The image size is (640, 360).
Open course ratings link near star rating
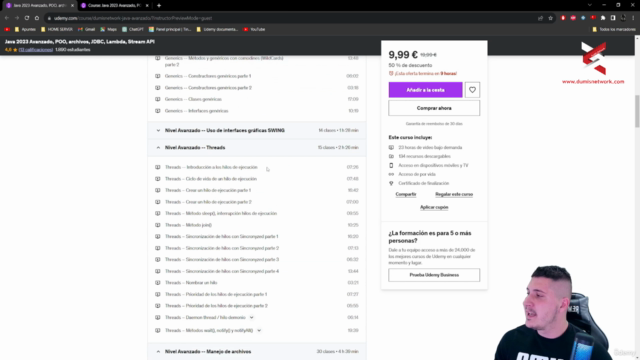[36, 50]
